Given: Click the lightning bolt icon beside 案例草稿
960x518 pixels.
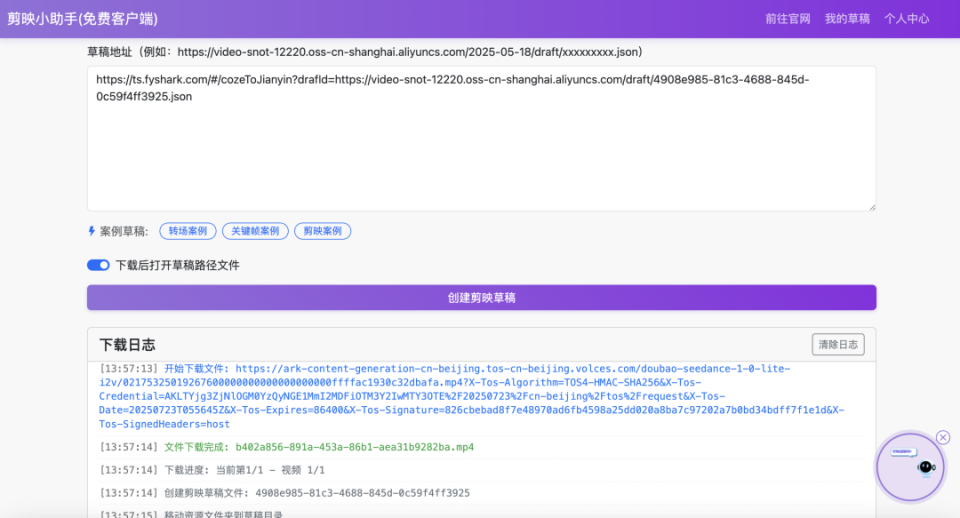Looking at the screenshot, I should (91, 231).
